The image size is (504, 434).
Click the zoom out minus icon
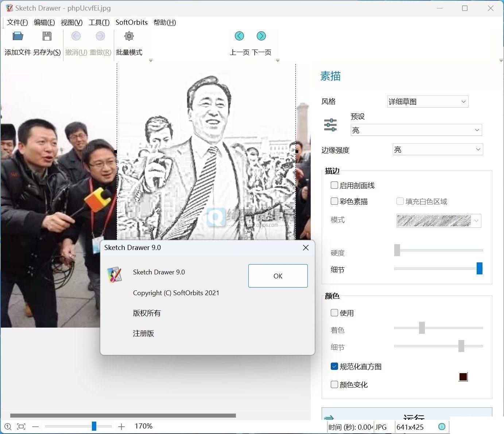pyautogui.click(x=35, y=426)
